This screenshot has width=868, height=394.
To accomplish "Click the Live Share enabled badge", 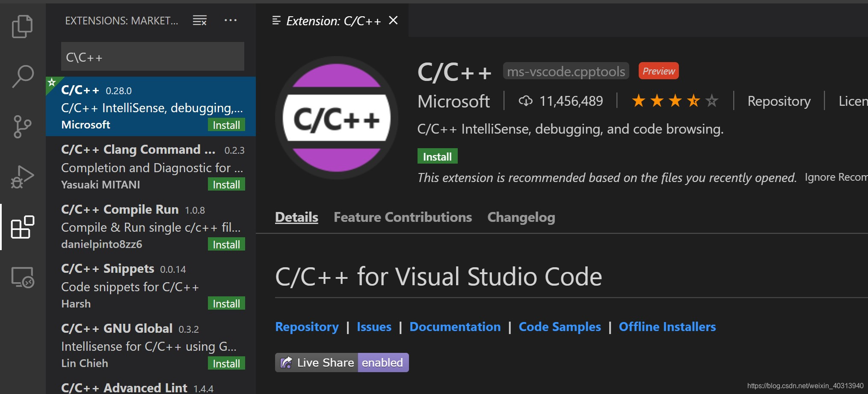I will pyautogui.click(x=342, y=362).
